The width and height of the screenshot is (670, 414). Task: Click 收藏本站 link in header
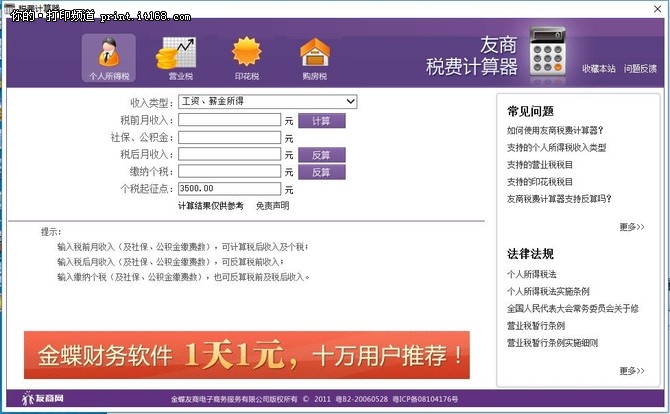point(599,68)
